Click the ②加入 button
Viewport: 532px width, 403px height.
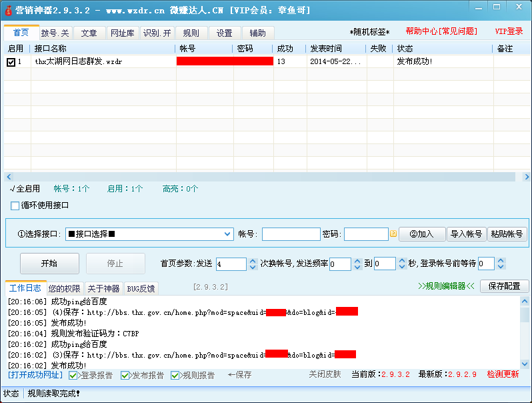422,234
